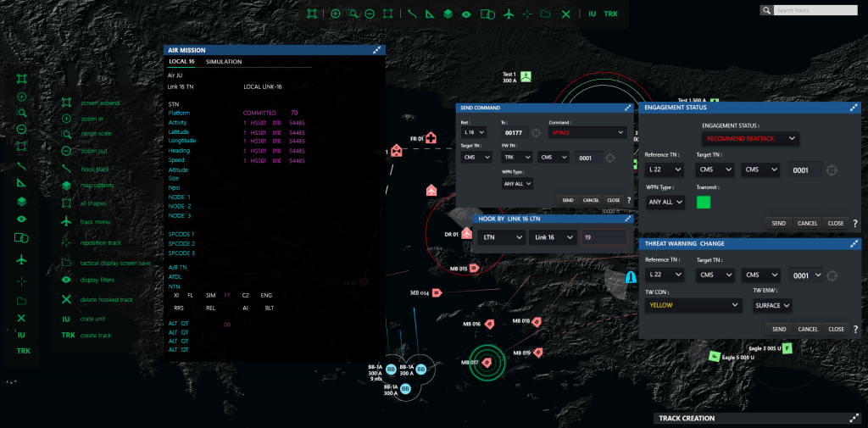Open the Command dropdown showing ATTACK
Viewport: 868px width, 428px height.
[587, 133]
